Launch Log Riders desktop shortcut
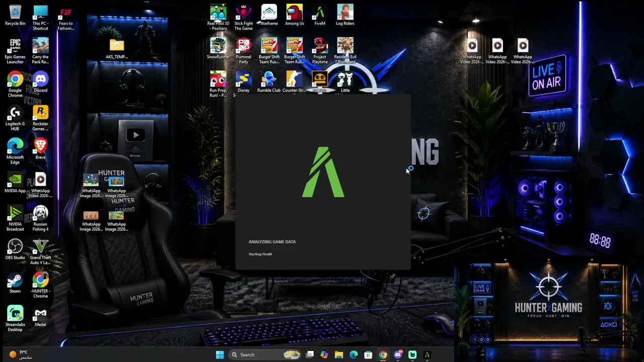The height and width of the screenshot is (362, 644). 345,15
